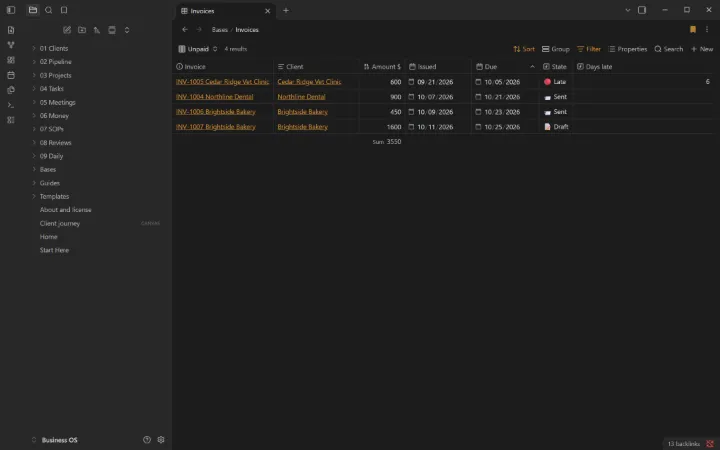The image size is (720, 450).
Task: Click the Late state cell
Action: click(555, 82)
